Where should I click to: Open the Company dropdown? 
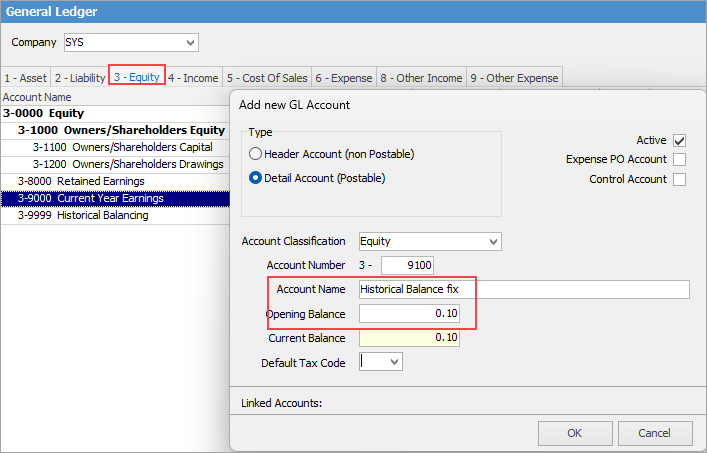click(x=190, y=43)
